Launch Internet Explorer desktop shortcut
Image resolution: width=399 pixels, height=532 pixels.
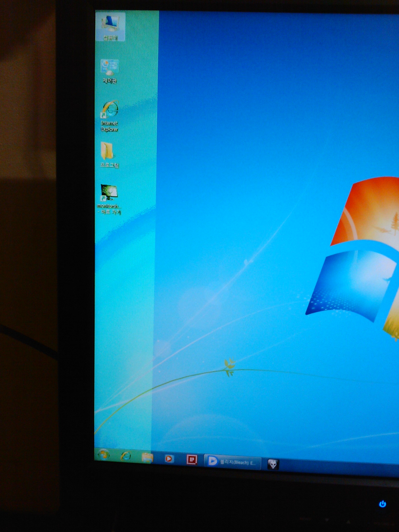(110, 116)
